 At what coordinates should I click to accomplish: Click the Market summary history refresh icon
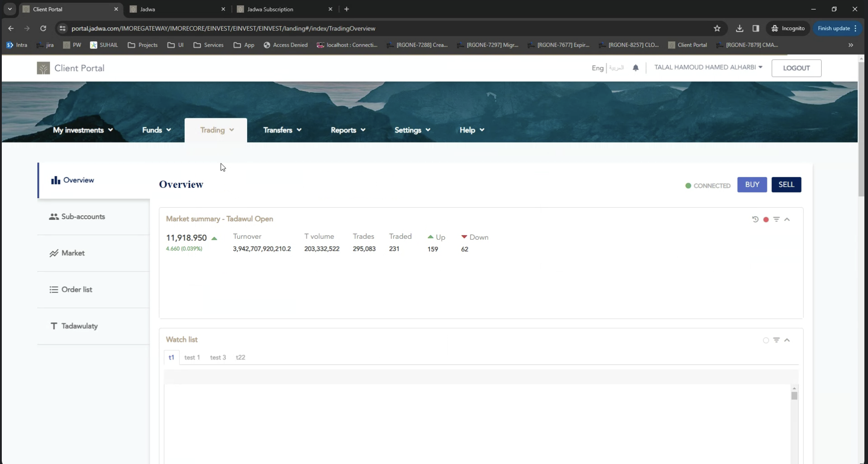[x=755, y=219]
